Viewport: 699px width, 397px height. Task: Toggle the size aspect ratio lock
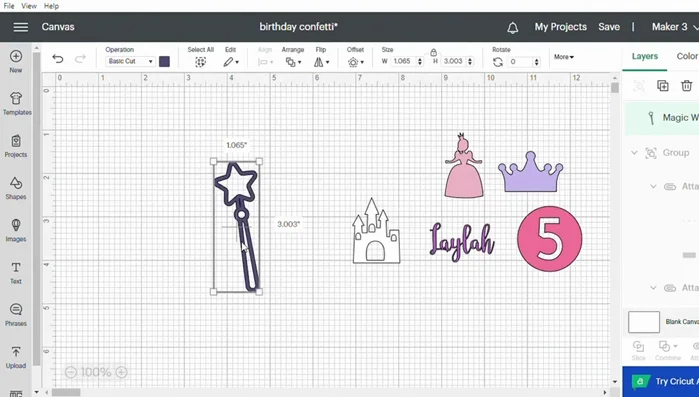coord(433,53)
